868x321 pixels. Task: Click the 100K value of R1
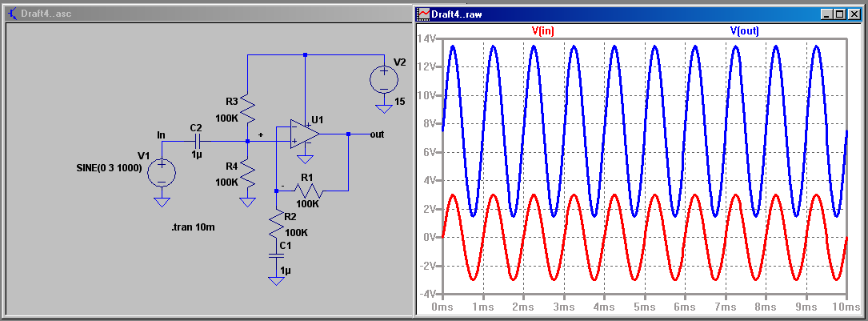click(308, 203)
